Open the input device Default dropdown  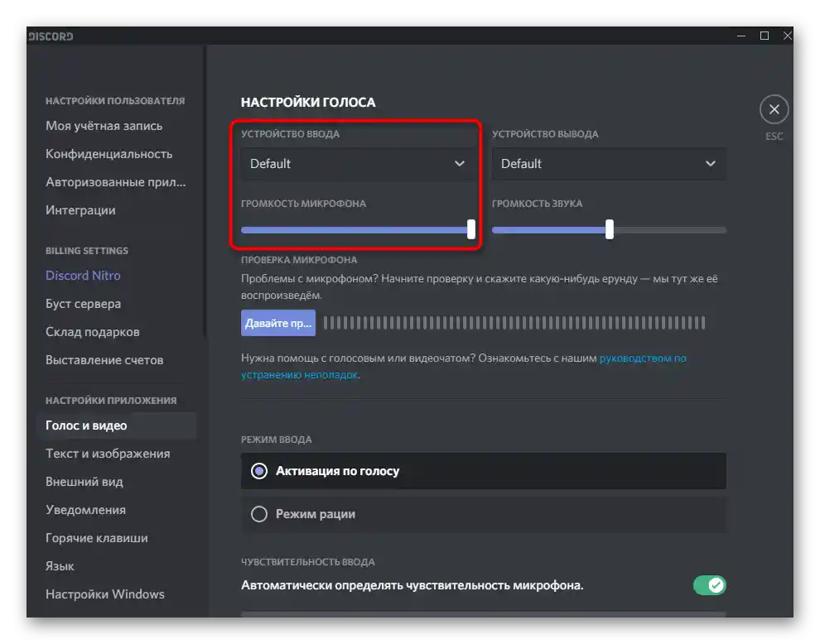[x=358, y=164]
